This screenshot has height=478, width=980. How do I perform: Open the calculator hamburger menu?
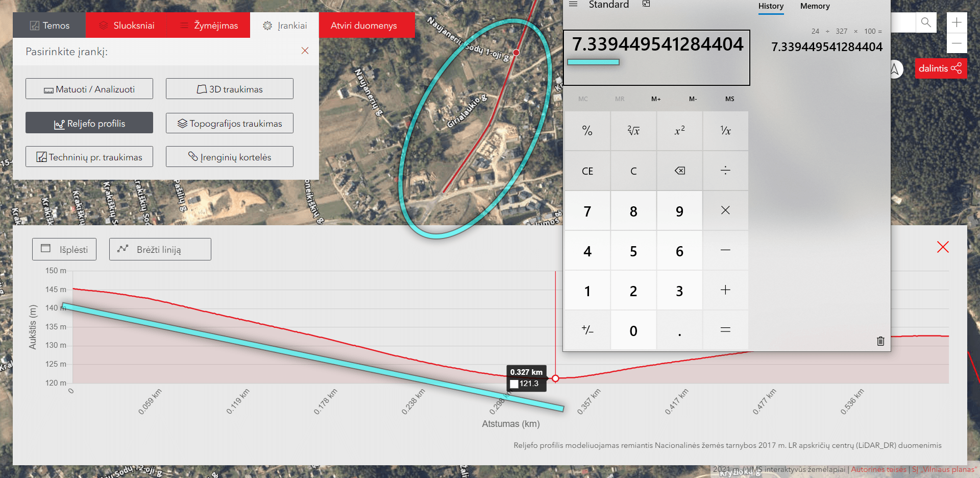click(x=573, y=5)
